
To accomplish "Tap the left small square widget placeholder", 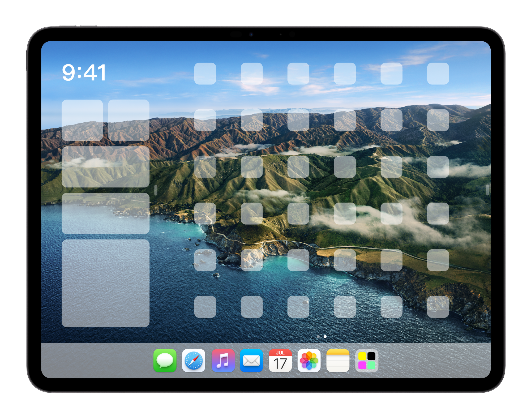I will tap(82, 120).
